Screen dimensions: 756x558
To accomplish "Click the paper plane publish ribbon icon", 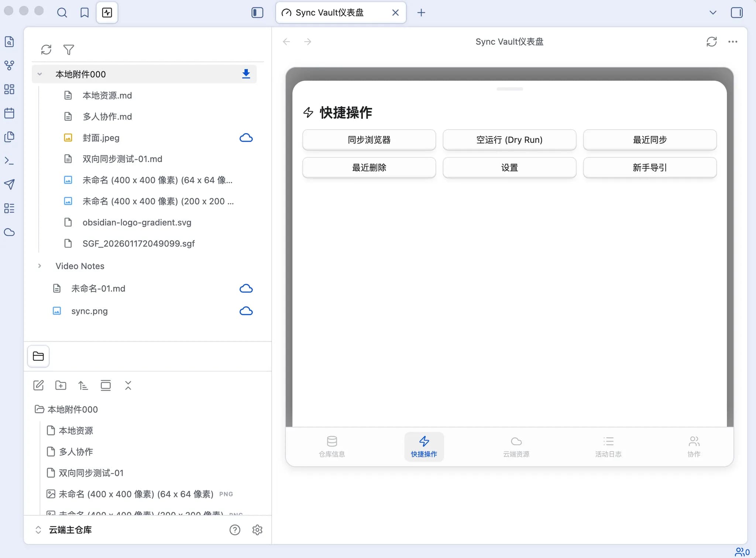I will click(9, 184).
